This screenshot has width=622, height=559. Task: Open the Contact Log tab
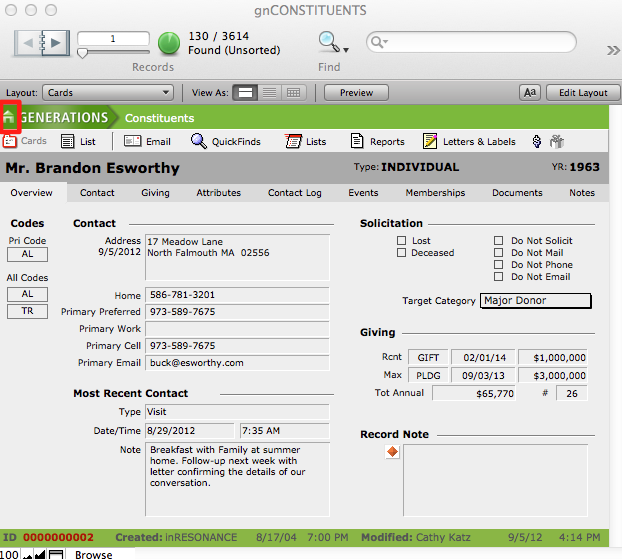click(294, 193)
